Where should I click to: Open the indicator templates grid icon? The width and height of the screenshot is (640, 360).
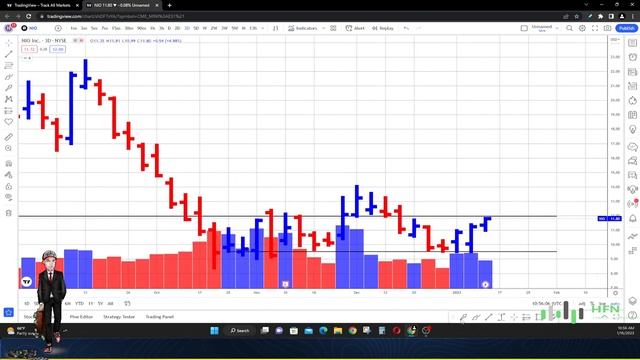coord(333,28)
